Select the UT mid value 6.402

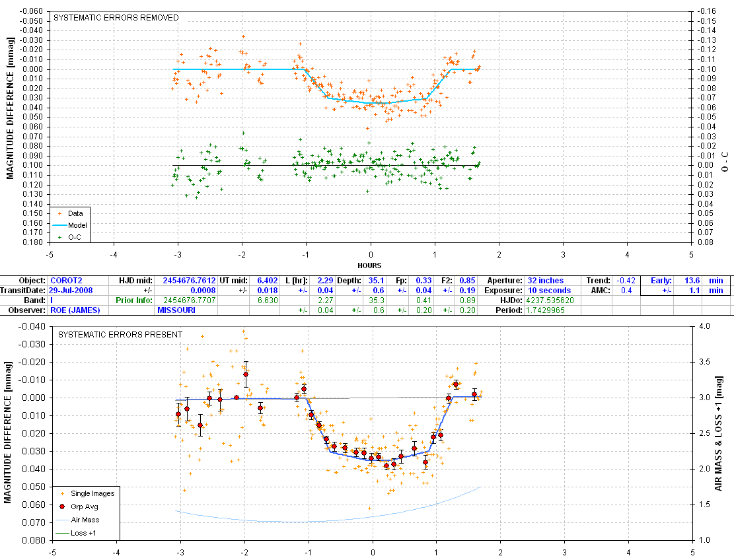point(268,281)
